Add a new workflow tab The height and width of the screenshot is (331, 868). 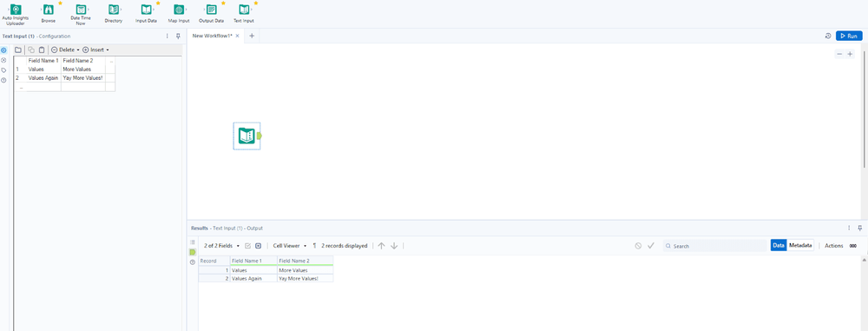252,36
